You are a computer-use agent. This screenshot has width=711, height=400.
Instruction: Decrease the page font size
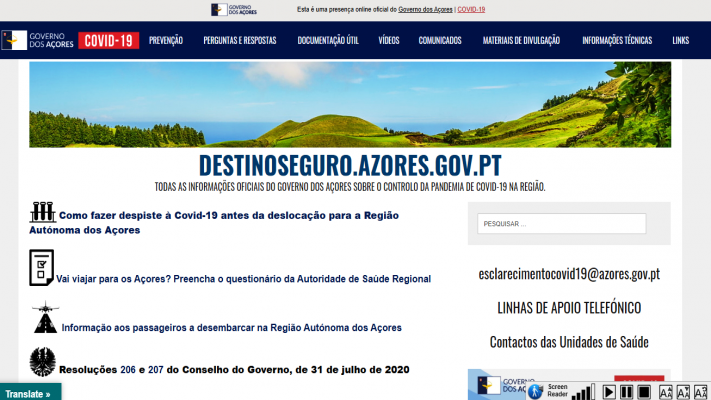(684, 391)
